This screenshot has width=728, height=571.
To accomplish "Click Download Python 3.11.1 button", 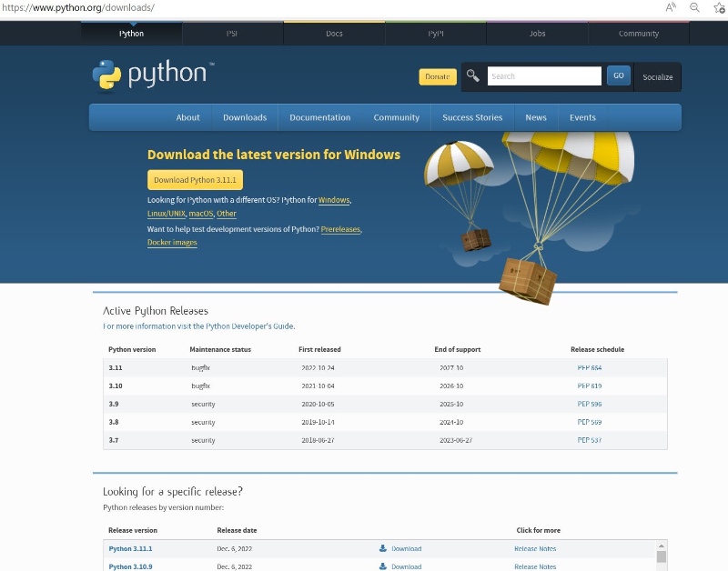I will click(x=195, y=180).
